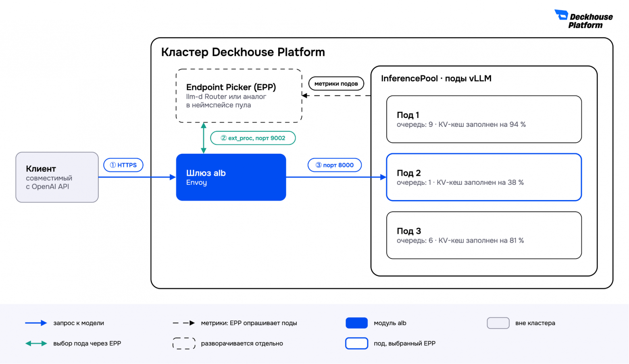Click the dashed box legend icon
Screen dimensions: 629x364
coord(184,343)
